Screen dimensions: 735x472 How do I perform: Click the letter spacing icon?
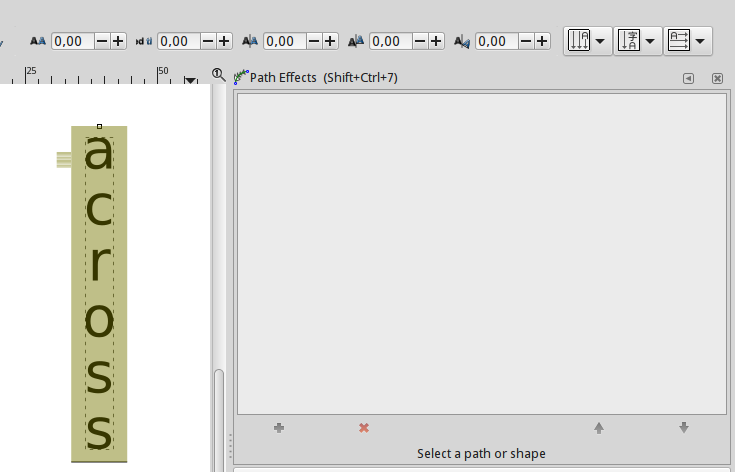pos(38,41)
